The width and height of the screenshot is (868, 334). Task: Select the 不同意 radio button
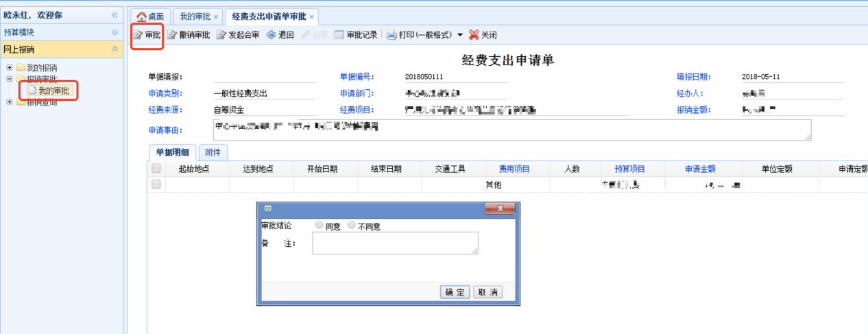352,225
